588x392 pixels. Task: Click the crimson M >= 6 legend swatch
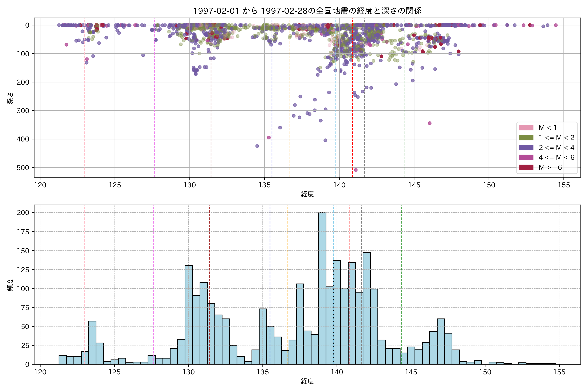526,167
